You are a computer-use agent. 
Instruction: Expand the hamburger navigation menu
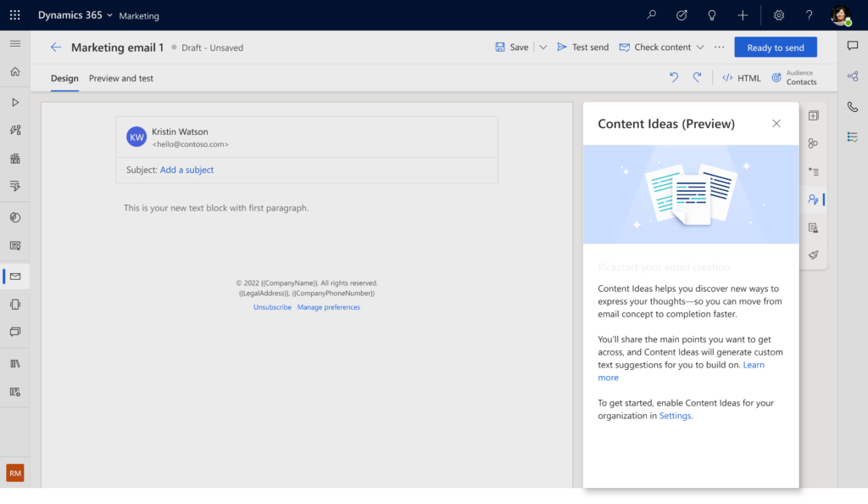tap(14, 43)
